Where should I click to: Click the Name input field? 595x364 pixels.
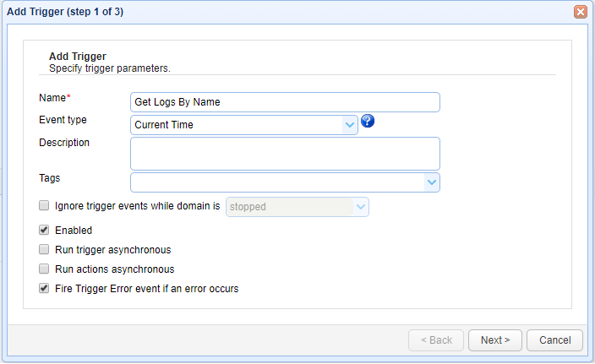(285, 102)
